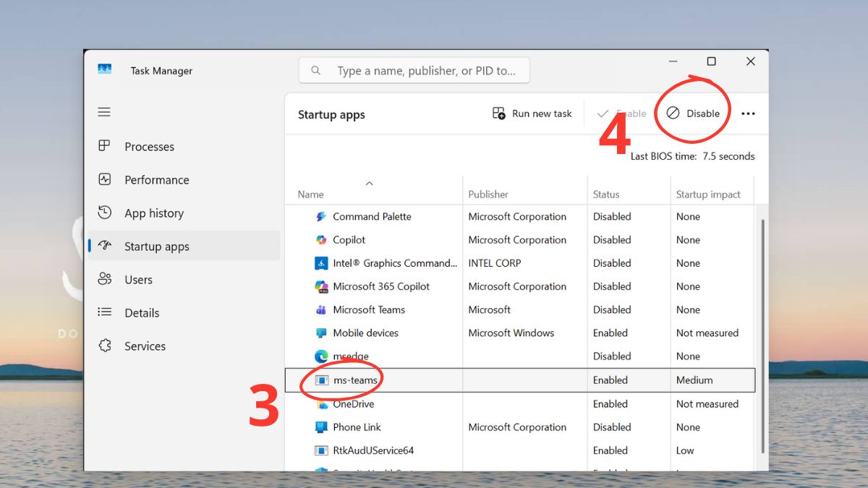Screen dimensions: 868x488
Task: Switch to the Processes page
Action: click(149, 147)
